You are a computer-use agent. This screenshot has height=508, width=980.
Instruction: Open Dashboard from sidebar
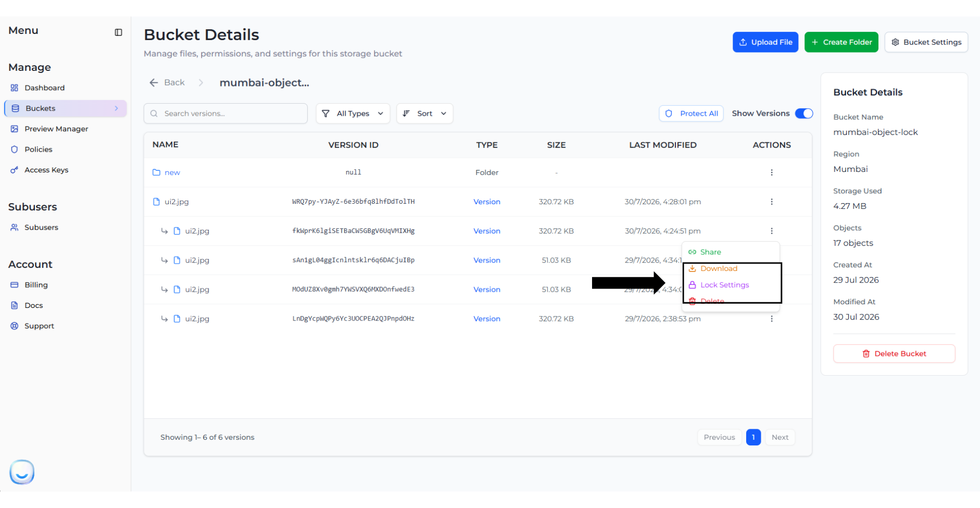point(44,88)
